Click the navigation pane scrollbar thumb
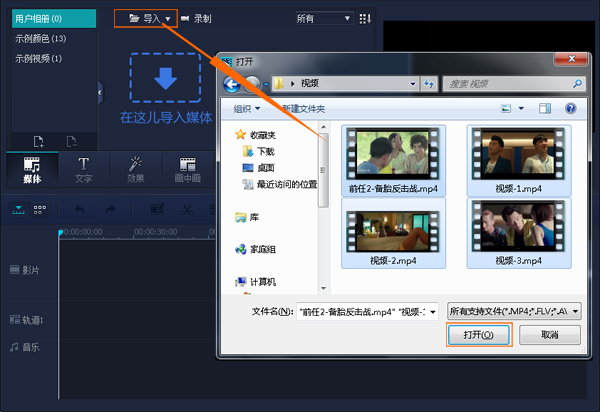 (324, 170)
